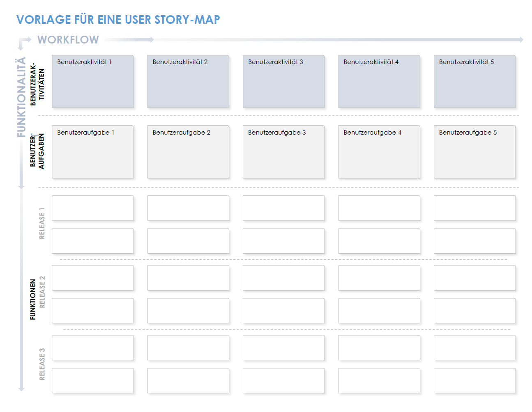Open the Benutzeraufgabe 3 card

point(284,152)
